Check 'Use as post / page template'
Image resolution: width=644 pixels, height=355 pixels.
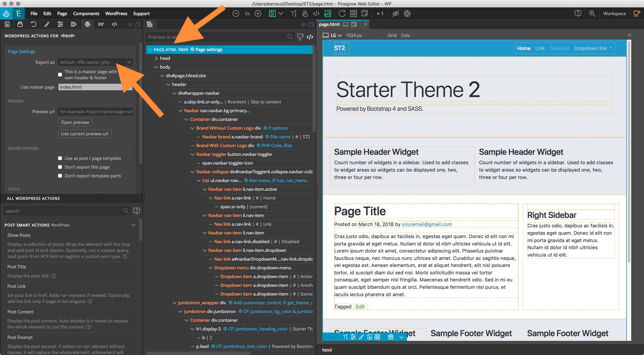click(60, 158)
